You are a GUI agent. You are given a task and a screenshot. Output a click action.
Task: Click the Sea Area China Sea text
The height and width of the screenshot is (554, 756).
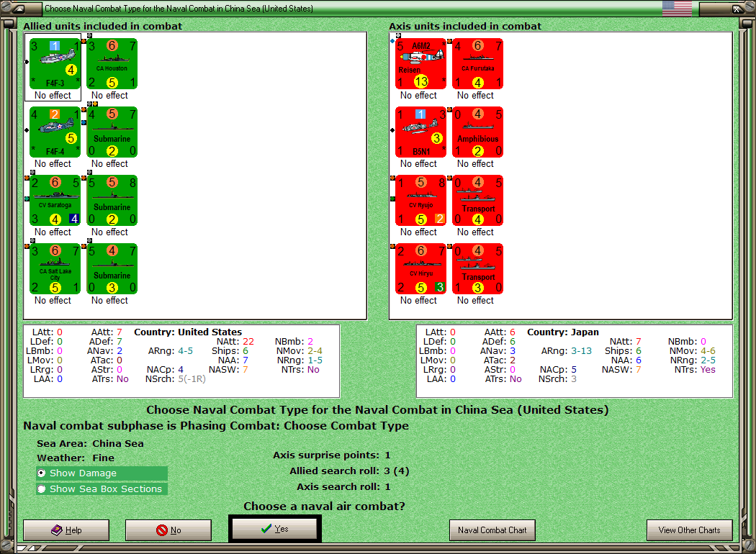[x=90, y=443]
